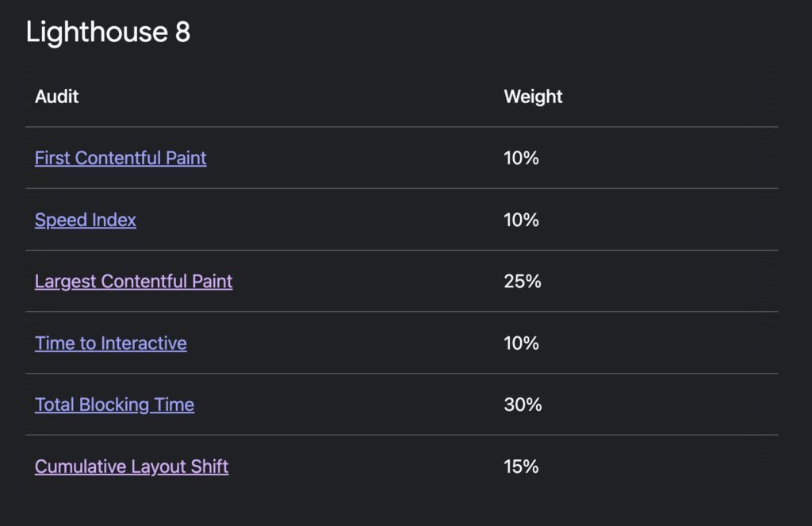Image resolution: width=812 pixels, height=526 pixels.
Task: Click the 15% weight value
Action: [x=521, y=467]
